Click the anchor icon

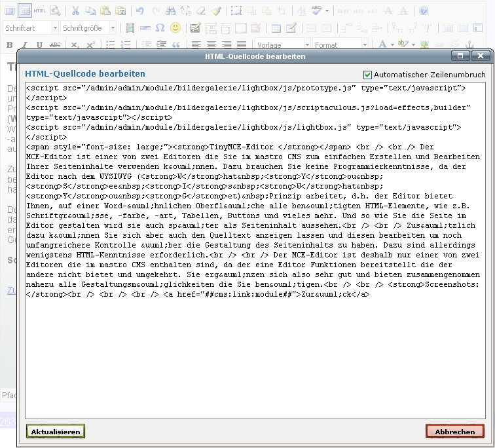tap(470, 45)
